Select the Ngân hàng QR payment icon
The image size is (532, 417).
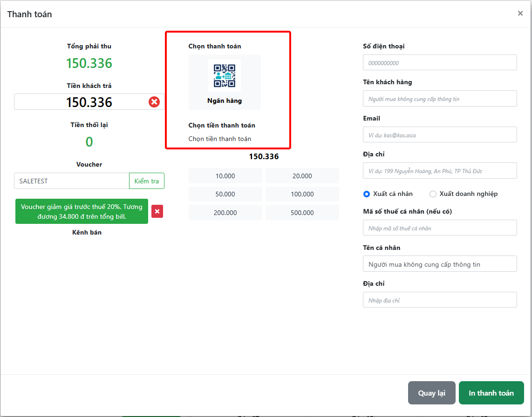[x=225, y=76]
